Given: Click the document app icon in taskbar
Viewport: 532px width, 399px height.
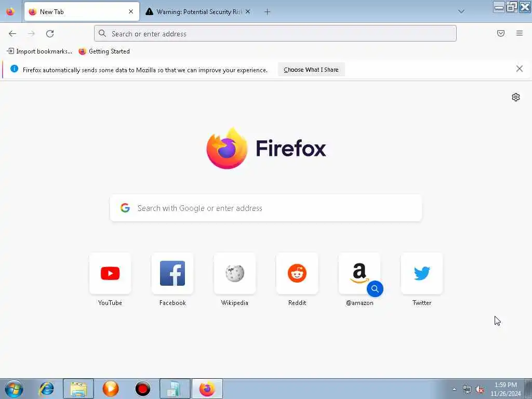Looking at the screenshot, I should (x=175, y=389).
